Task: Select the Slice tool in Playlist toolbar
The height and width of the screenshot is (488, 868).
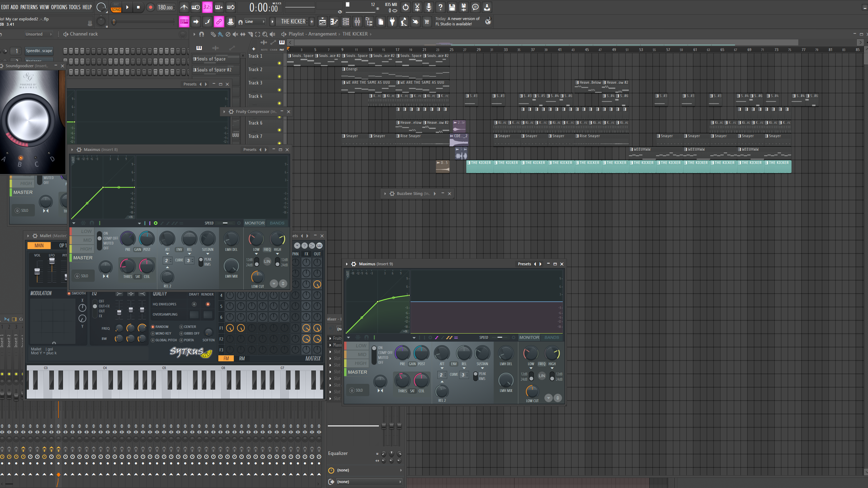Action: coord(250,34)
